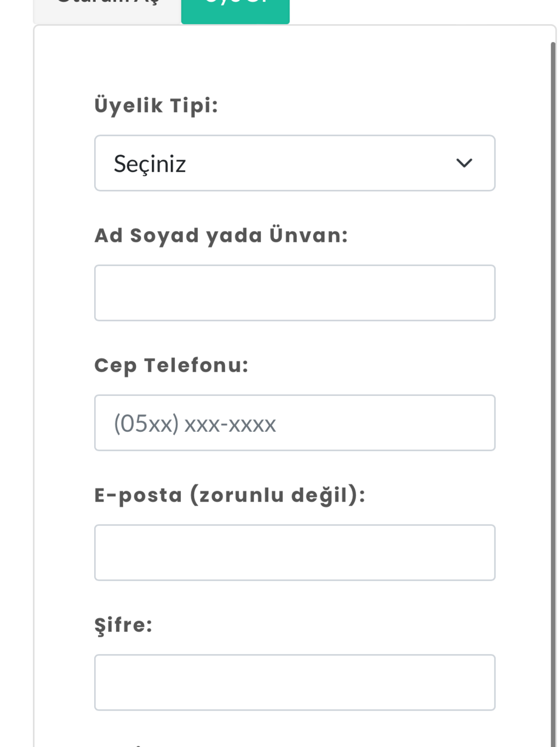
Task: Click the "Şifre:" label
Action: click(123, 625)
